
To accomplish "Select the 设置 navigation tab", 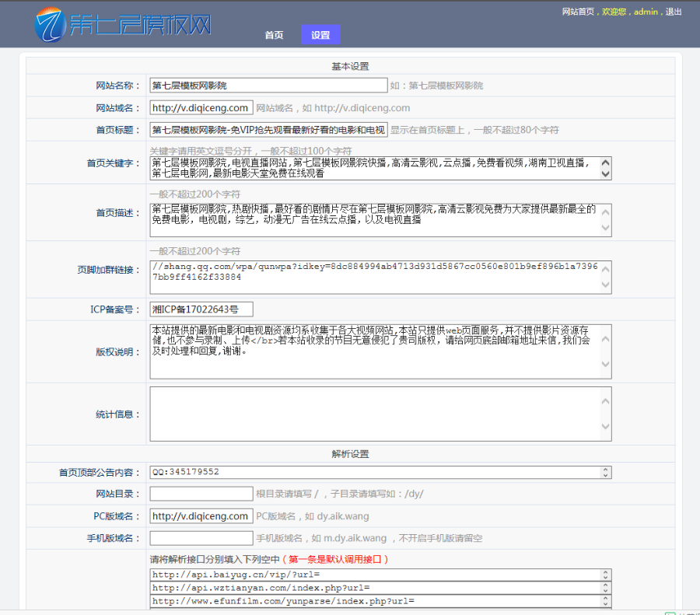I will coord(320,35).
